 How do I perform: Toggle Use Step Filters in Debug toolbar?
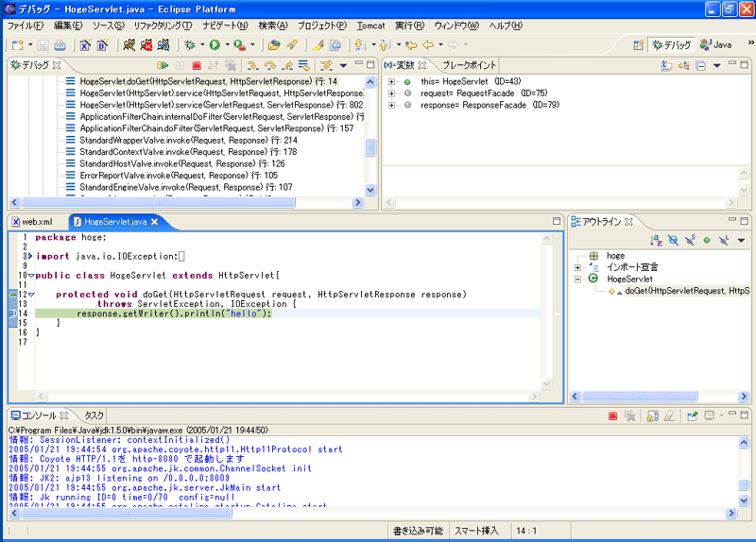point(326,65)
